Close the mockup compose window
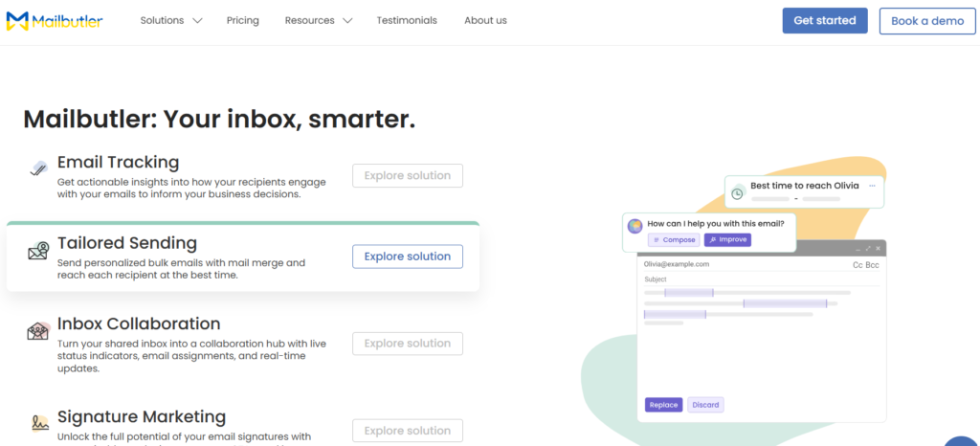This screenshot has width=980, height=446. tap(879, 249)
